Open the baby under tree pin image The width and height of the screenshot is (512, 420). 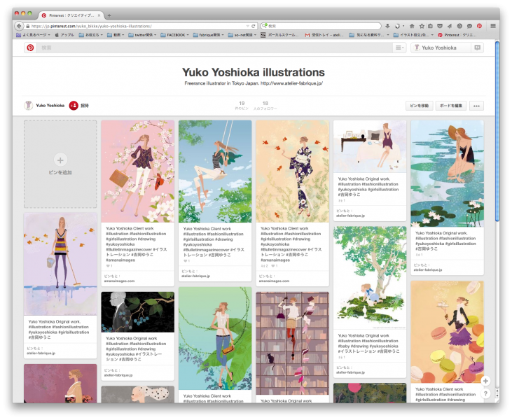[370, 278]
